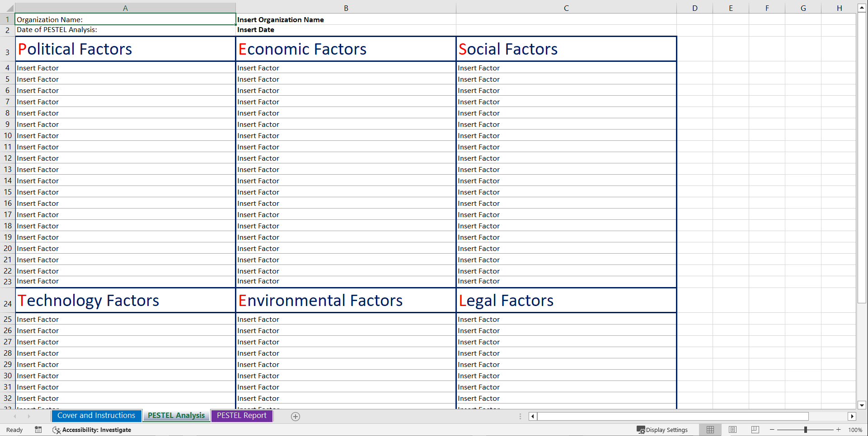The width and height of the screenshot is (868, 436).
Task: Select column B header
Action: [346, 8]
